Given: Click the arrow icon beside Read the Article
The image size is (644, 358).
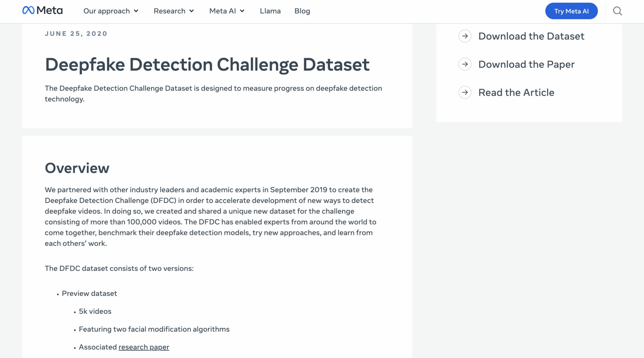Looking at the screenshot, I should click(x=464, y=92).
